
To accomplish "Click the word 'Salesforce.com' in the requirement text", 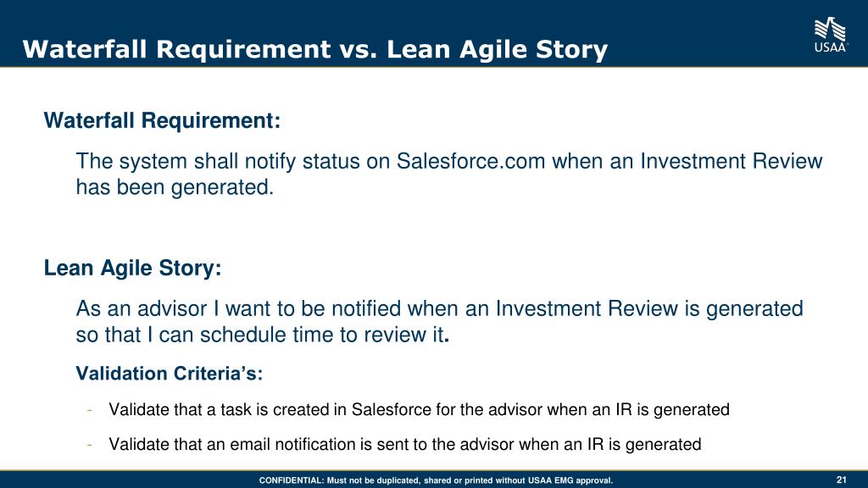I will pos(471,162).
